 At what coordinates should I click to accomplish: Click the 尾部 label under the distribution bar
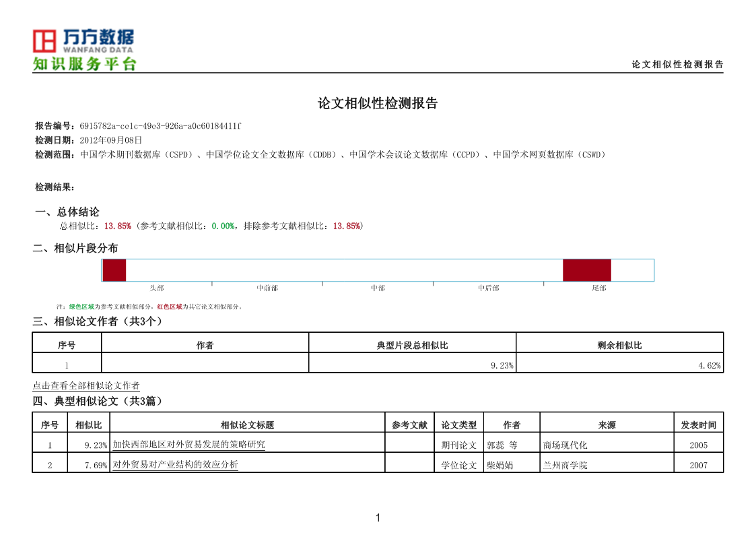[x=599, y=288]
